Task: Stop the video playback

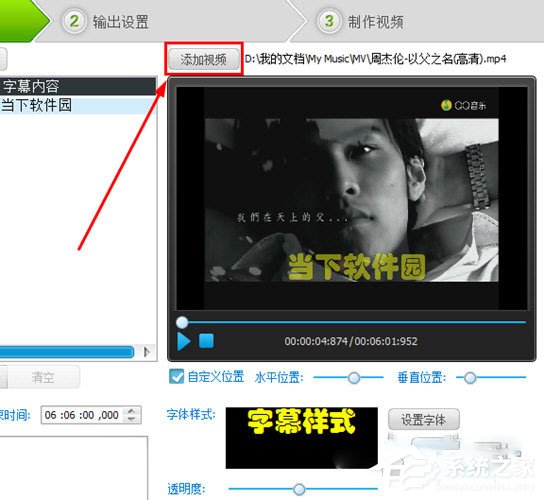Action: (x=206, y=341)
